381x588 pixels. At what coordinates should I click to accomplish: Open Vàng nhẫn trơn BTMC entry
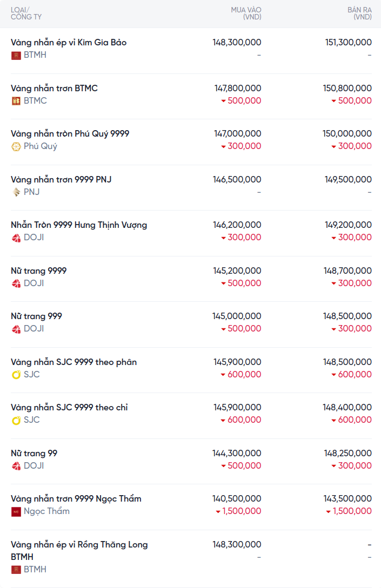(x=54, y=89)
